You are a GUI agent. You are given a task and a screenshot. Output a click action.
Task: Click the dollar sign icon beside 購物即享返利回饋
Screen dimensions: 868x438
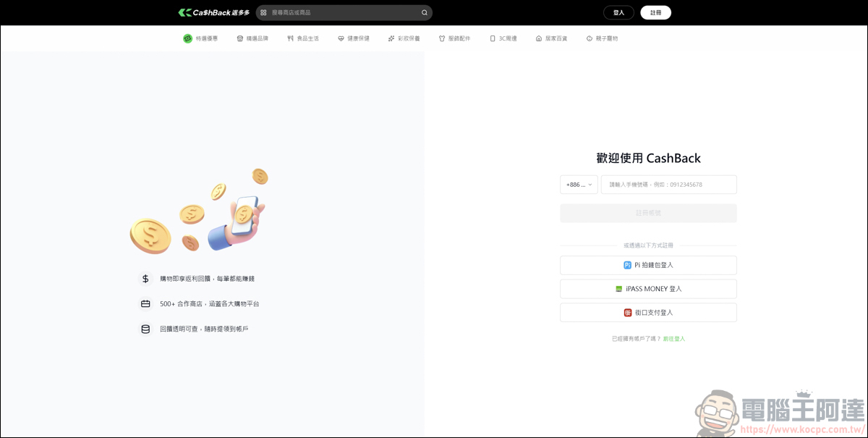click(145, 279)
